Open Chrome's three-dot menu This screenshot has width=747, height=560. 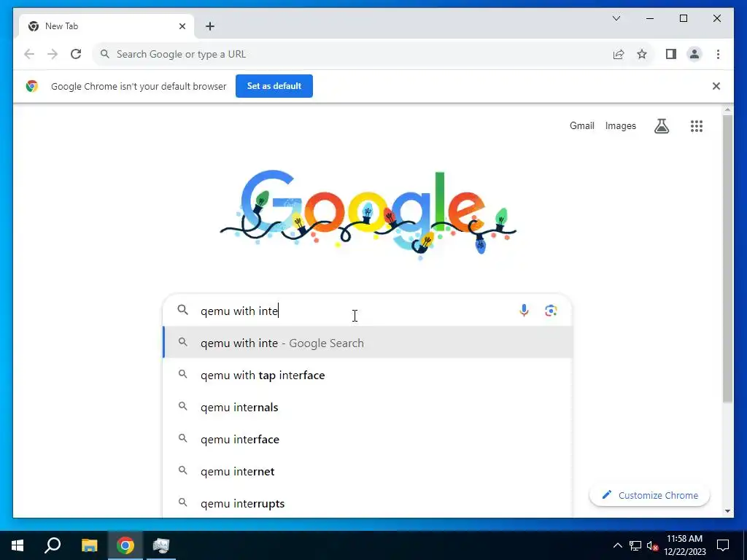[718, 54]
